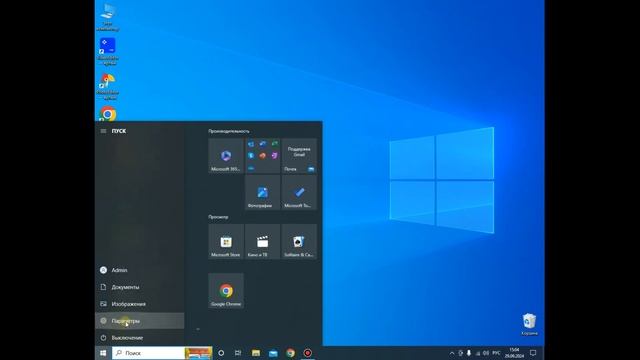Screen dimensions: 640x360
Task: Open the Photos (Фотографии) tile
Action: 262,193
